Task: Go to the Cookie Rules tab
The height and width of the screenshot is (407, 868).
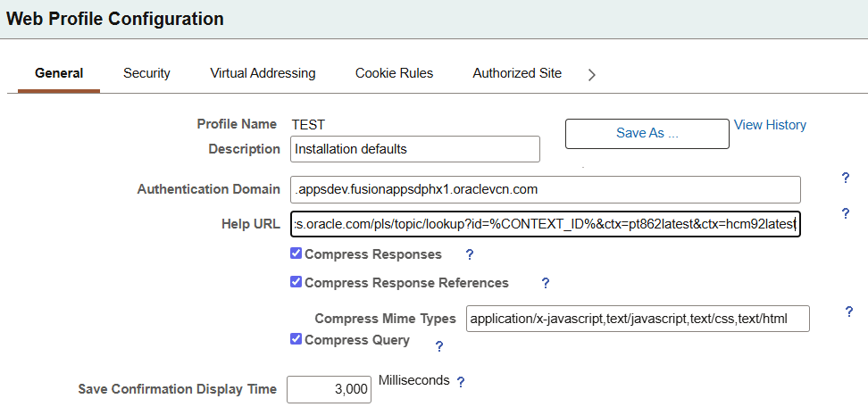Action: tap(394, 73)
